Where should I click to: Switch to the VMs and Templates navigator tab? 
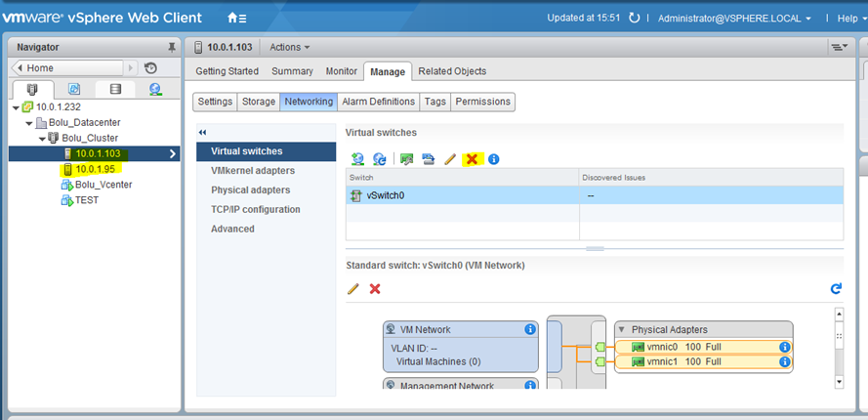(x=74, y=89)
